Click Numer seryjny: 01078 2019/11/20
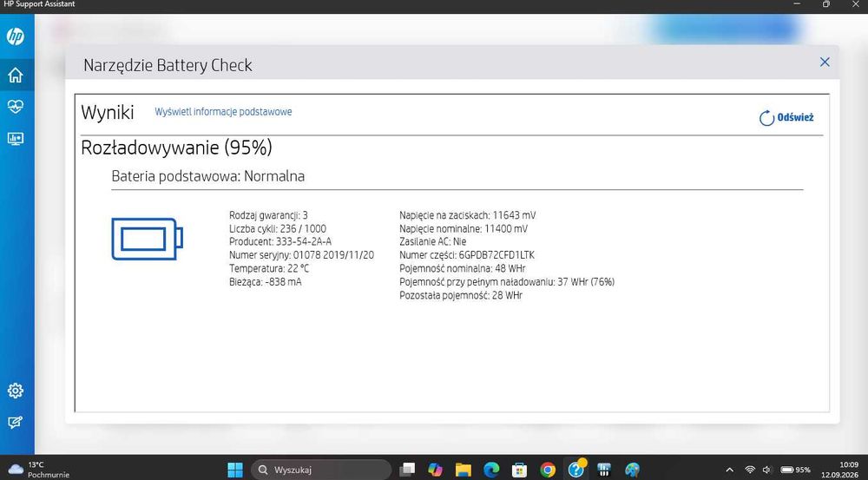 [302, 255]
